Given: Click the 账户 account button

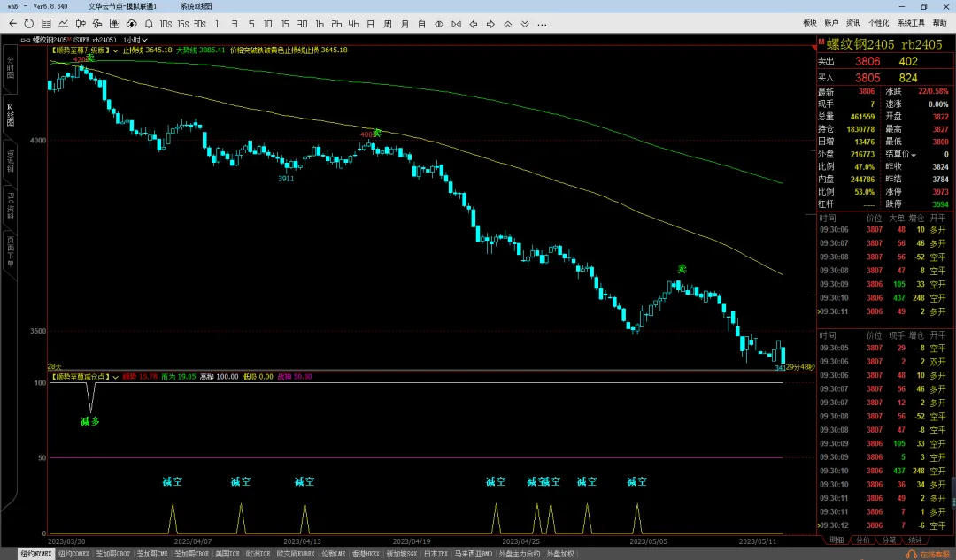Looking at the screenshot, I should [831, 22].
